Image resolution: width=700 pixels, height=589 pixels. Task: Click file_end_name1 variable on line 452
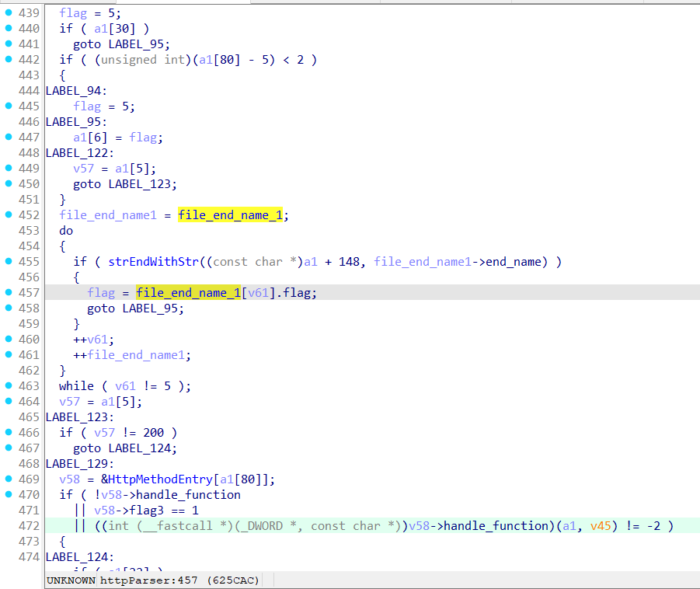(108, 215)
